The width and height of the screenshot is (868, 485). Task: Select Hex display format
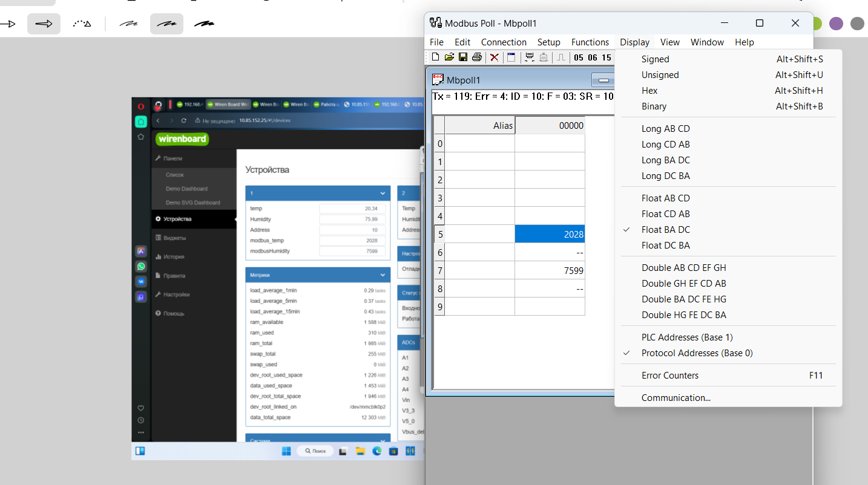click(649, 91)
